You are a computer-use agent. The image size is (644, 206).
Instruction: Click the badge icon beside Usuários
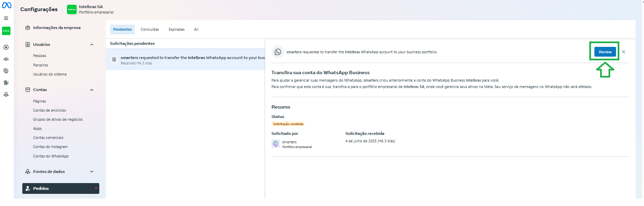click(x=28, y=45)
